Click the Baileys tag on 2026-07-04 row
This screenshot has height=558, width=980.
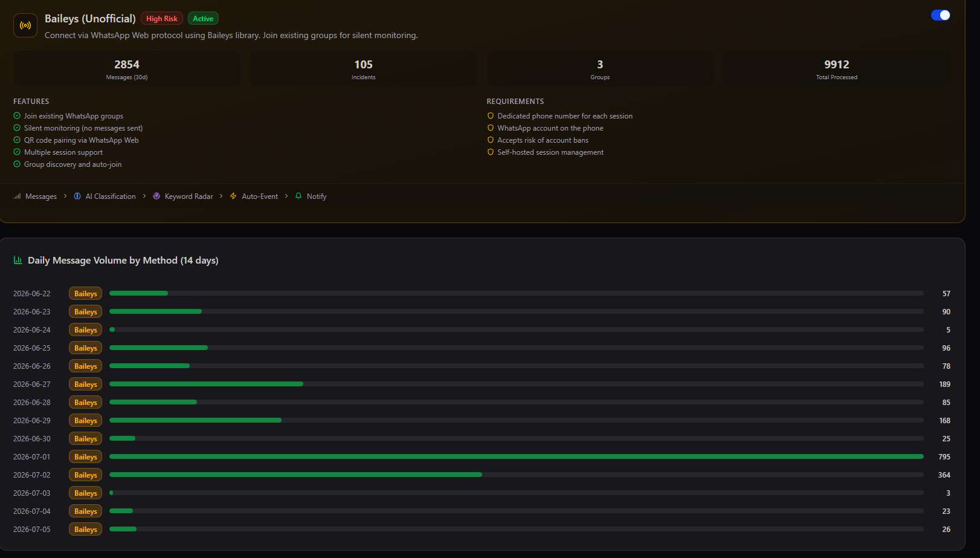[85, 511]
